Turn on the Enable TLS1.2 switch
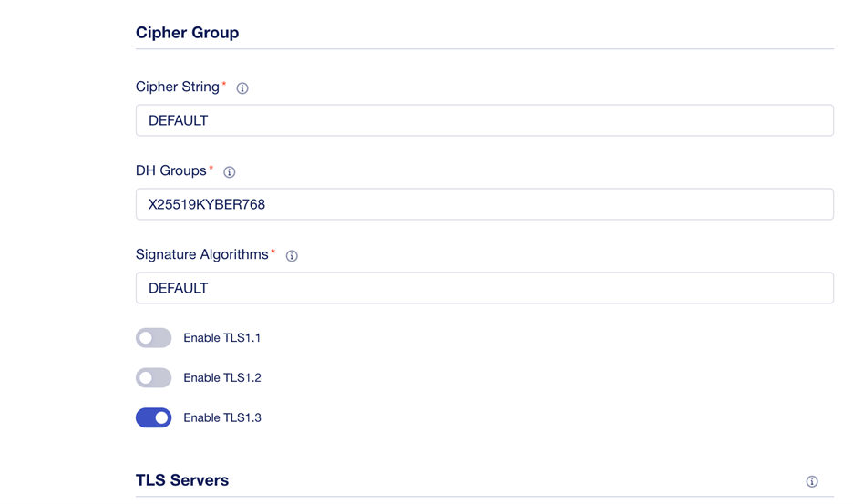The width and height of the screenshot is (853, 504). click(153, 377)
